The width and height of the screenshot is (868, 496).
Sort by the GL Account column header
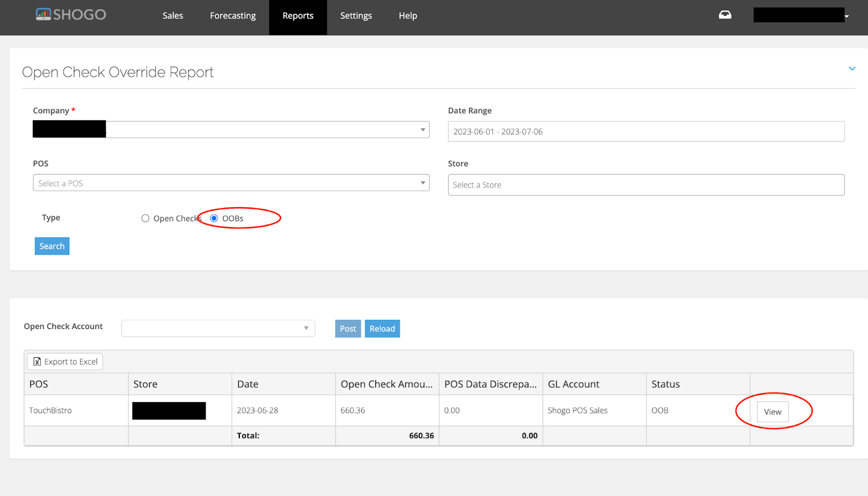pos(595,384)
